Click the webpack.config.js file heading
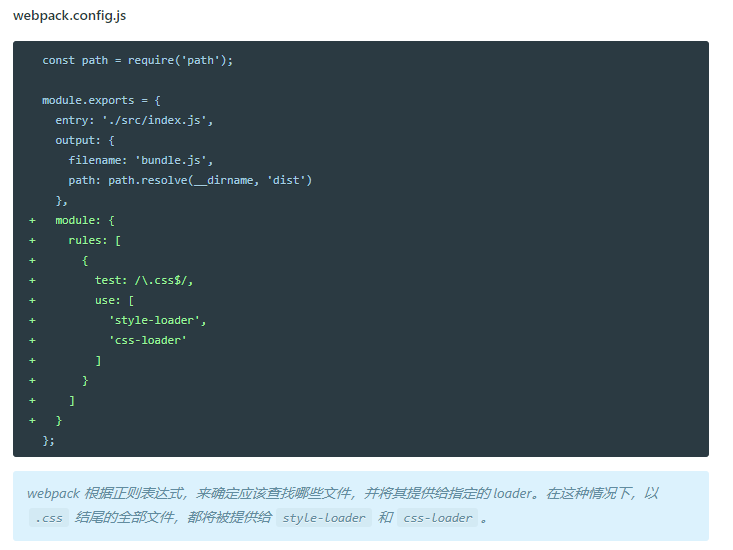The width and height of the screenshot is (733, 550). click(x=69, y=16)
